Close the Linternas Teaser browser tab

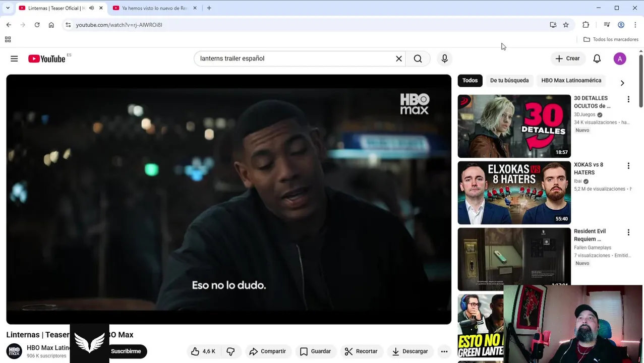[101, 8]
